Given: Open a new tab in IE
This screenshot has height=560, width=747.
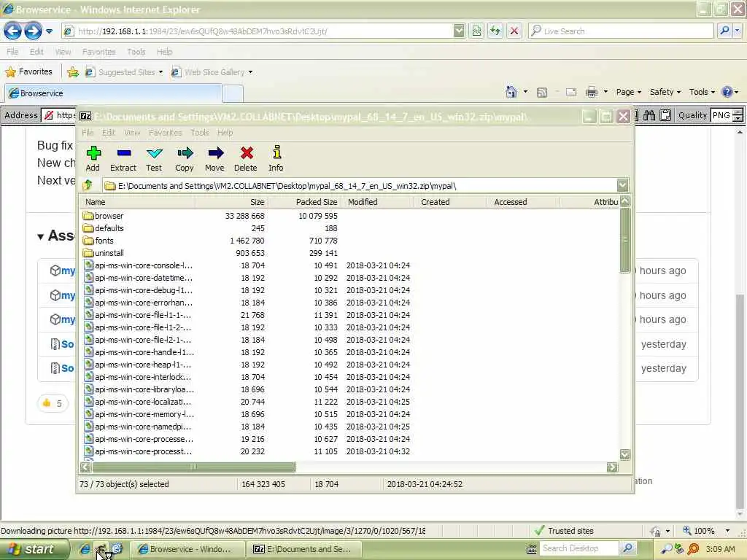Looking at the screenshot, I should pos(233,93).
